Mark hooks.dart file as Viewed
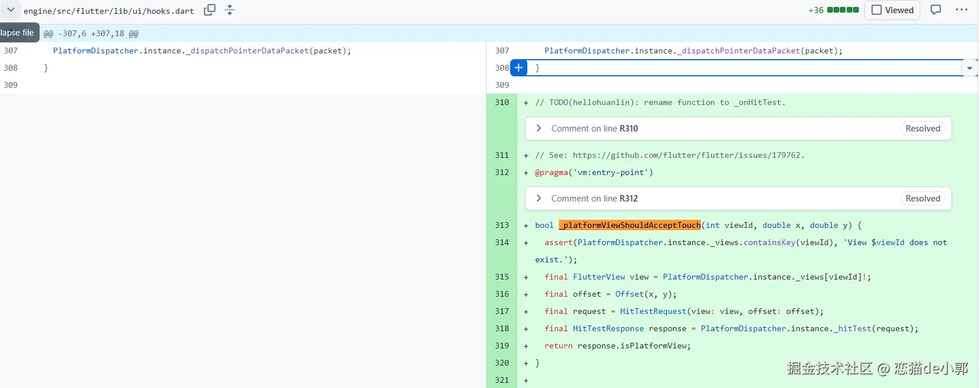This screenshot has height=388, width=980. (892, 10)
